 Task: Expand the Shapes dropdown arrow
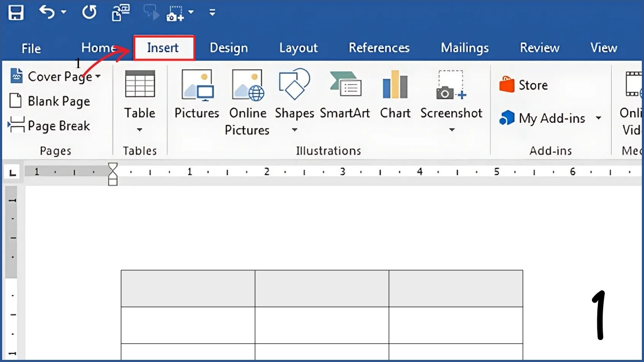coord(294,130)
